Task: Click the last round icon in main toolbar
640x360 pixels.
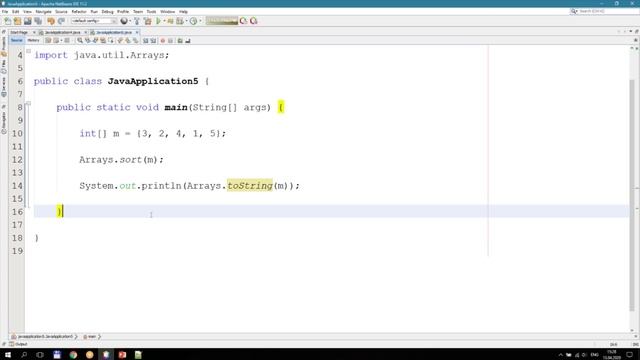Action: point(253,21)
